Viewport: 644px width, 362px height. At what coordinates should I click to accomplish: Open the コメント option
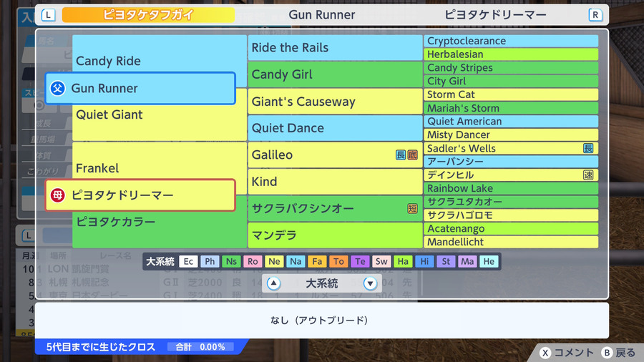pyautogui.click(x=574, y=353)
